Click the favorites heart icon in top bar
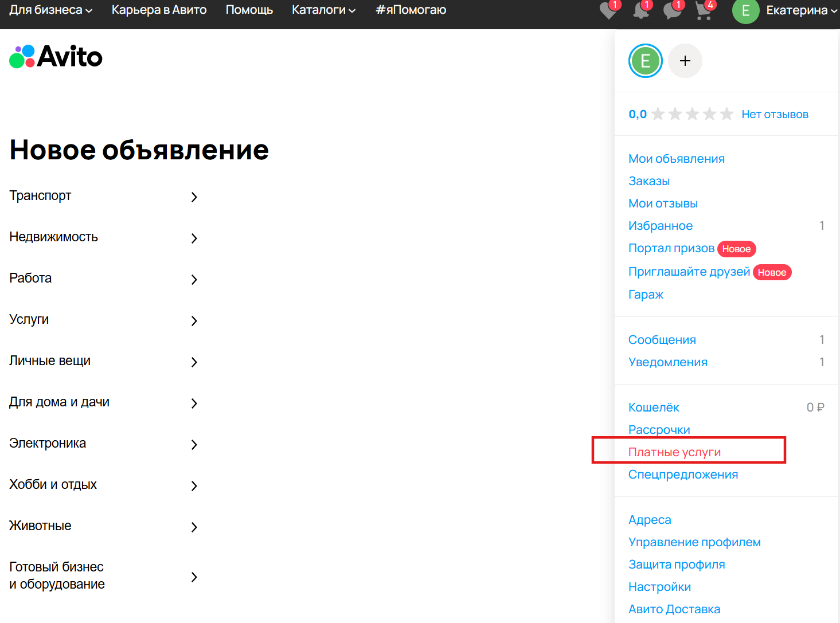Image resolution: width=840 pixels, height=623 pixels. tap(608, 11)
